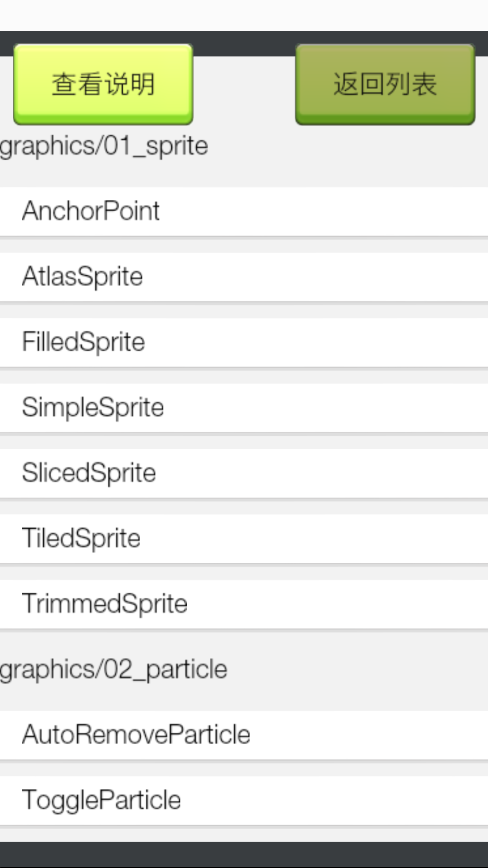Open the AutoRemoveParticle example
This screenshot has height=868, width=488.
click(136, 735)
